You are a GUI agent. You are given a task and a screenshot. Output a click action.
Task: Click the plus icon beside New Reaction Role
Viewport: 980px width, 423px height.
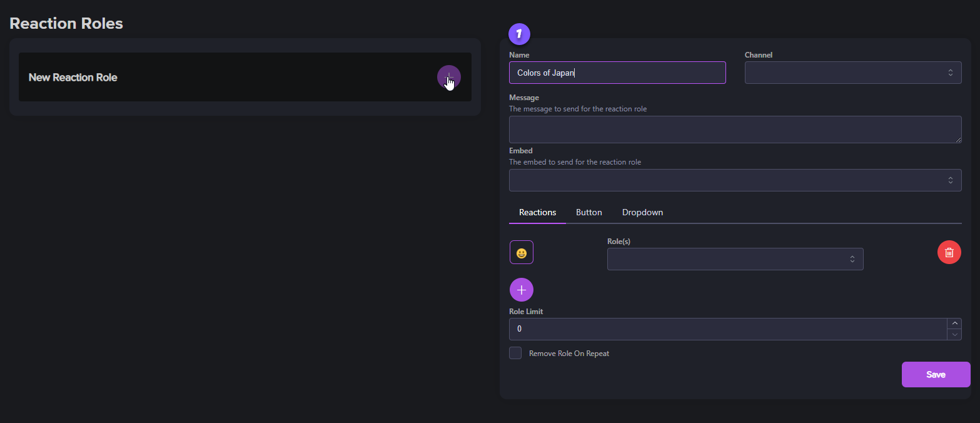(x=448, y=77)
